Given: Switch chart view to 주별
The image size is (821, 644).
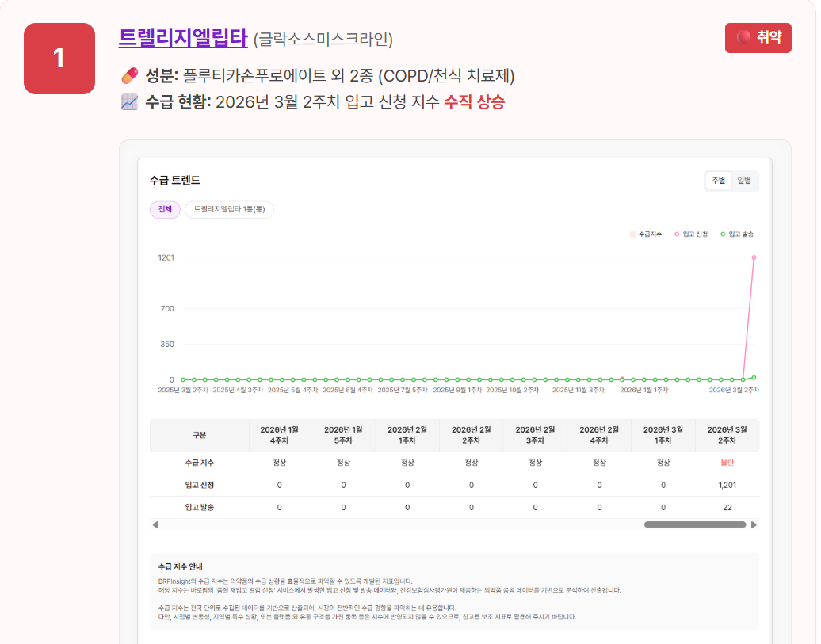Looking at the screenshot, I should click(719, 181).
